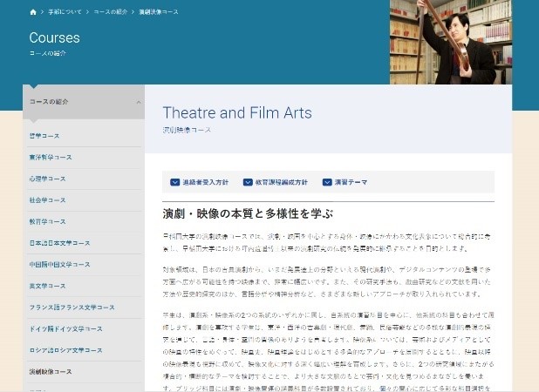The image size is (539, 392).
Task: Open 東洋哲学コース in the sidebar
Action: 51,157
